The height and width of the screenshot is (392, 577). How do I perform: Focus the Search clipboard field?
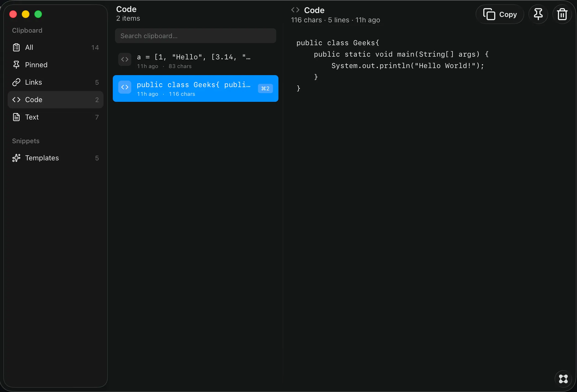196,36
